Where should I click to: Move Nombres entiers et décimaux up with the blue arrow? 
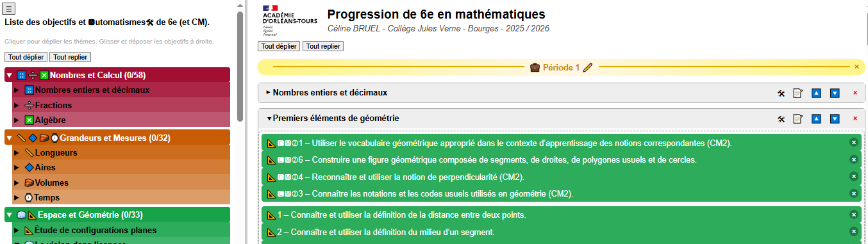pos(816,93)
